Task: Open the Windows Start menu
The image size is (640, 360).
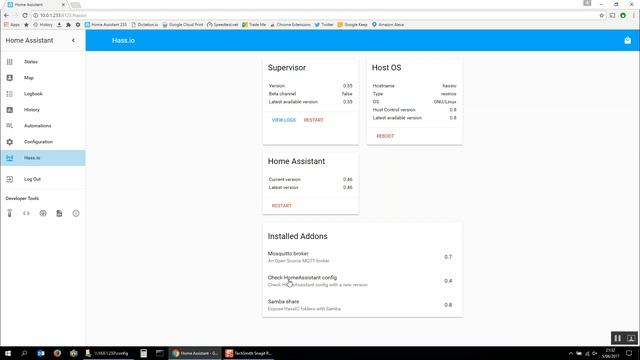Action: tap(8, 353)
